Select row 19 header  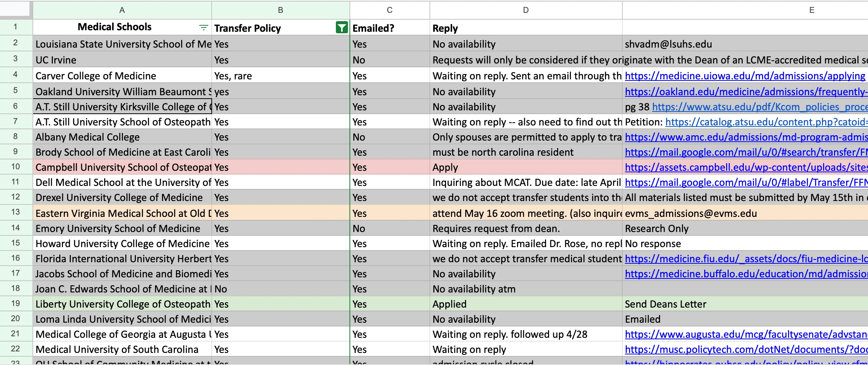[15, 303]
